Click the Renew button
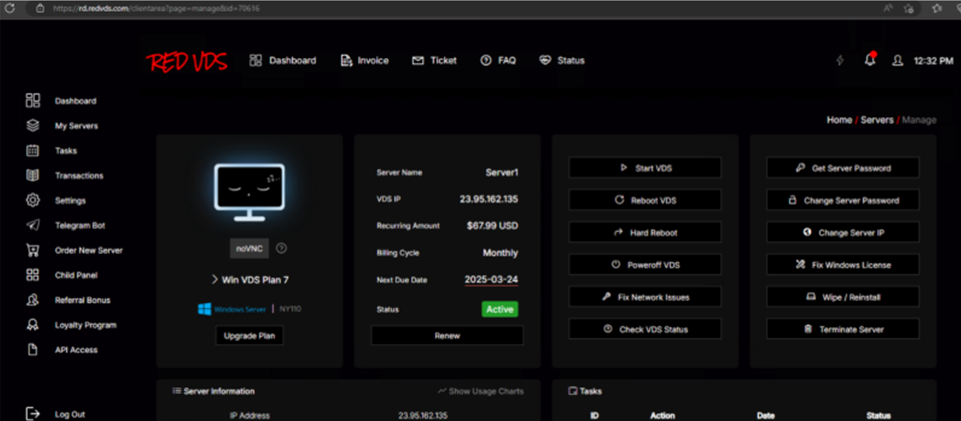 447,336
